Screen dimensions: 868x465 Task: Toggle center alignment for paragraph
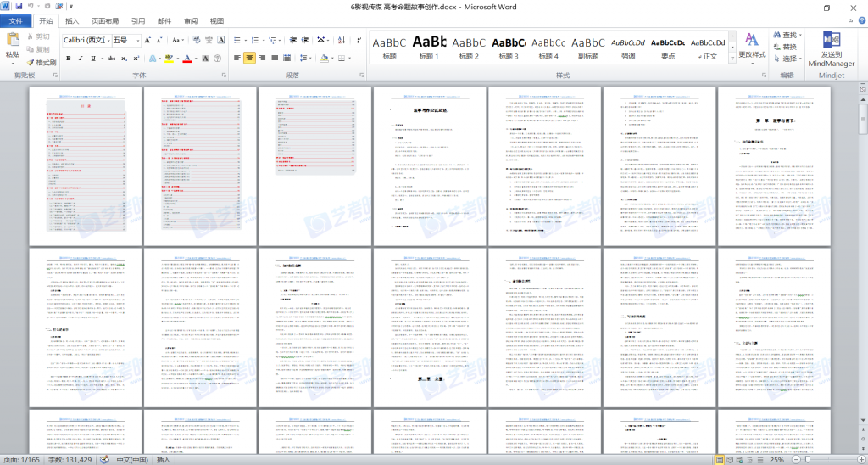pos(250,59)
